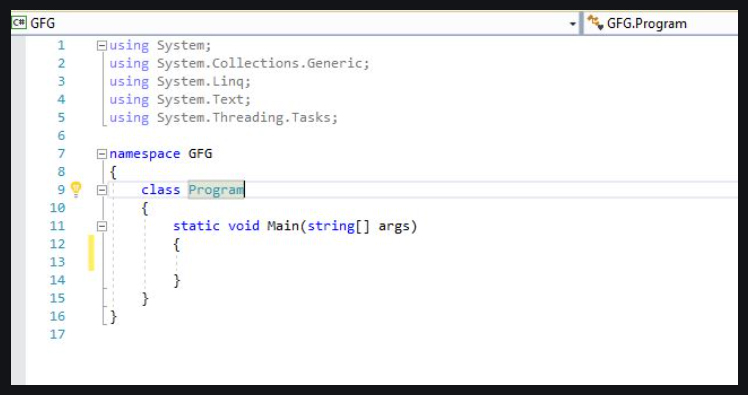The image size is (748, 395).
Task: Collapse the using directives block on line 1
Action: coord(102,46)
